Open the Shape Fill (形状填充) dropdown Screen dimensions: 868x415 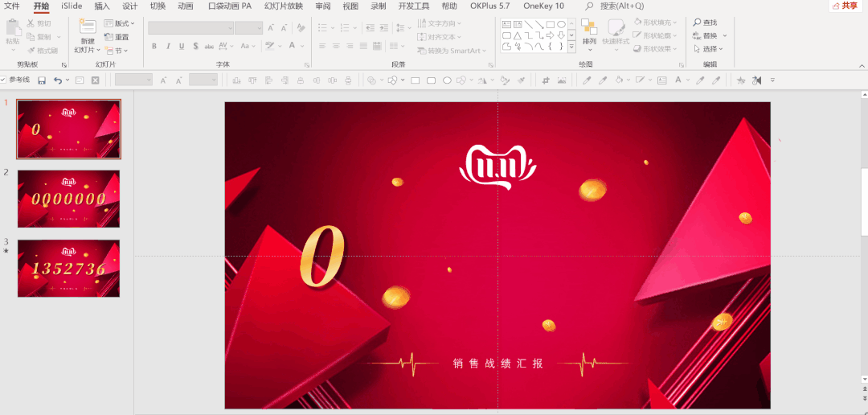[656, 23]
